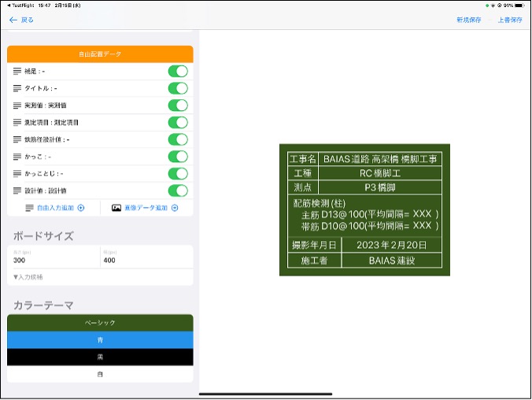
Task: Toggle the かっこ switch
Action: pyautogui.click(x=178, y=157)
